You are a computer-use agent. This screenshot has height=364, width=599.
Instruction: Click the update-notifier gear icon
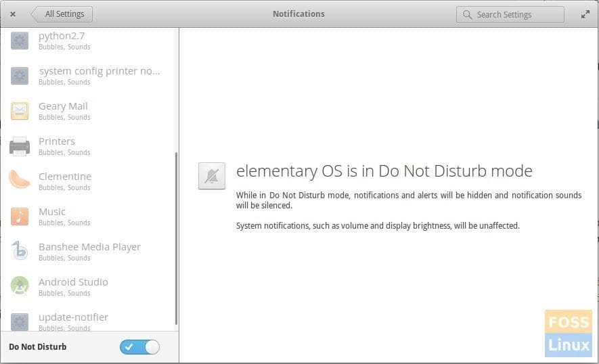pyautogui.click(x=20, y=321)
